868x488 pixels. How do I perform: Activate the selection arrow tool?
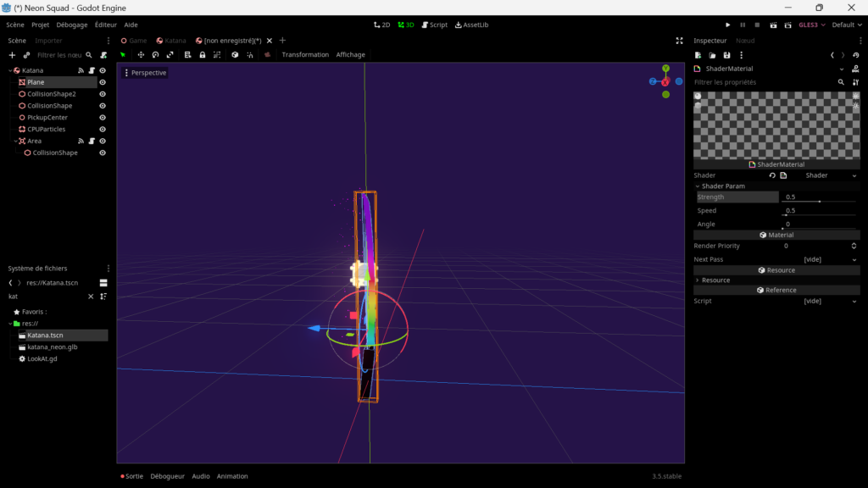123,54
